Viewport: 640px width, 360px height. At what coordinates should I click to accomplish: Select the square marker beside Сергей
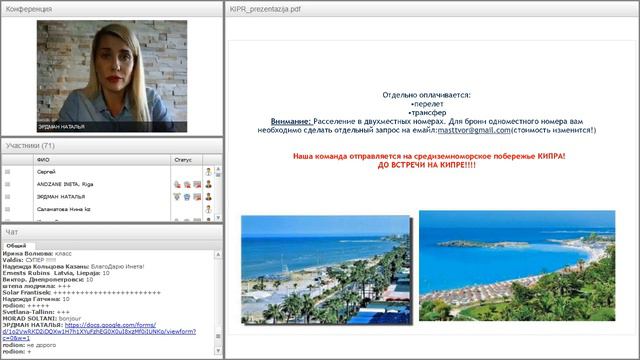click(x=7, y=172)
